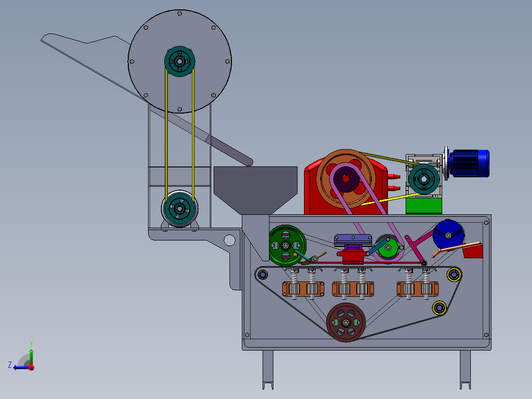532x399 pixels.
Task: Click the red origin ball of the triad
Action: [x=32, y=367]
